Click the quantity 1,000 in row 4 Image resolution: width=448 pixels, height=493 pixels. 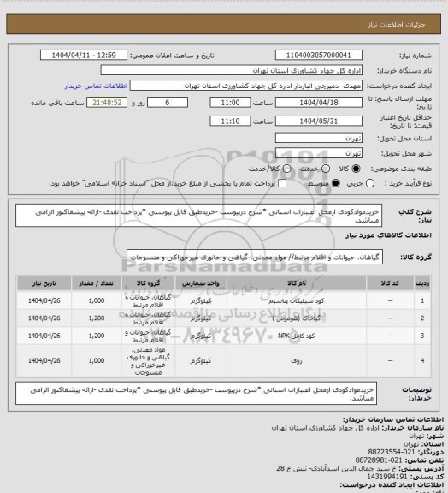97,361
